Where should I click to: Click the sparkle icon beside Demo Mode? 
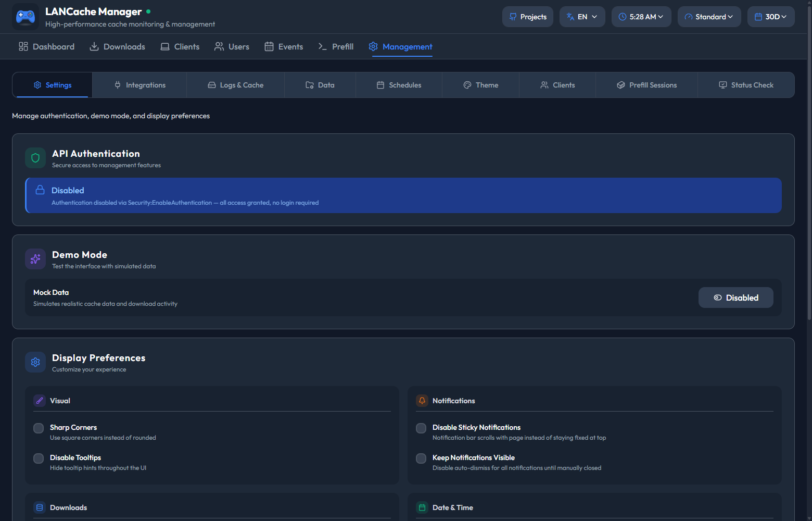35,259
